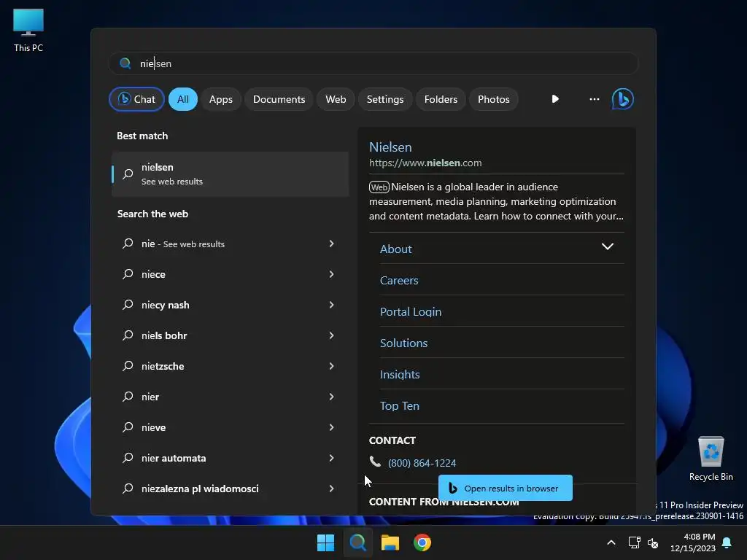The image size is (747, 560).
Task: Launch Google Chrome from taskbar
Action: click(x=422, y=542)
